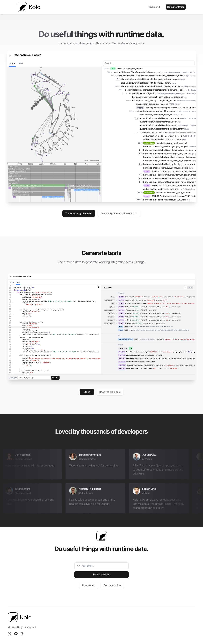The height and width of the screenshot is (644, 203).
Task: Collapse the handle_interactive_event node 379
Action: click(x=114, y=76)
